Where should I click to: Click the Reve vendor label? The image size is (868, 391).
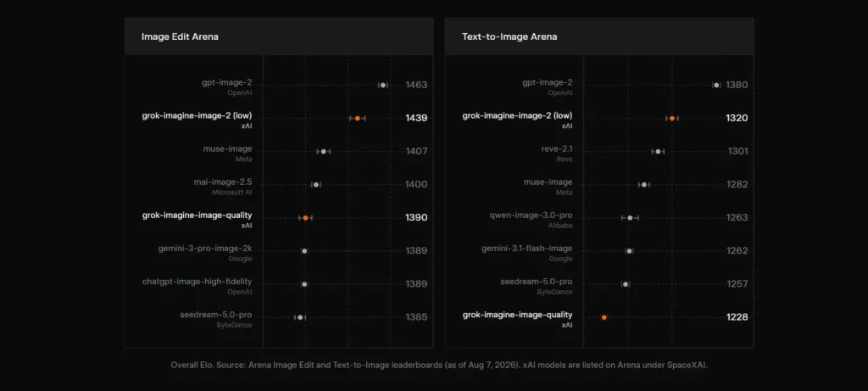[x=565, y=159]
